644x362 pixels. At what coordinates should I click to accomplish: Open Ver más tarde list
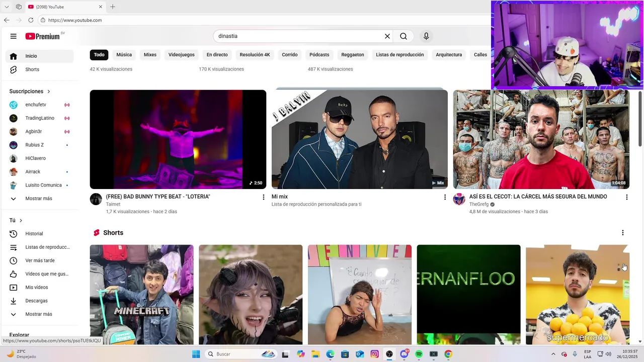coord(39,260)
